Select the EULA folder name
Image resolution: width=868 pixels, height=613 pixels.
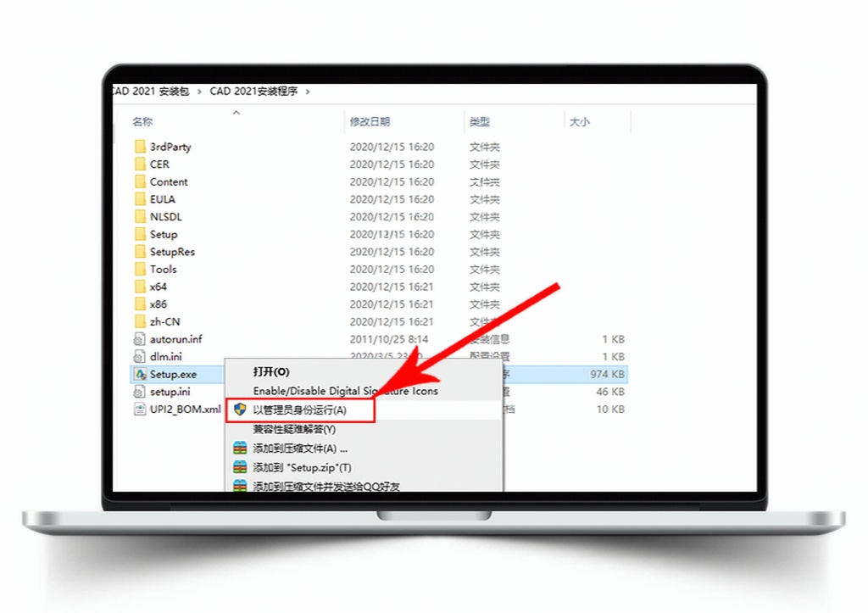[162, 198]
